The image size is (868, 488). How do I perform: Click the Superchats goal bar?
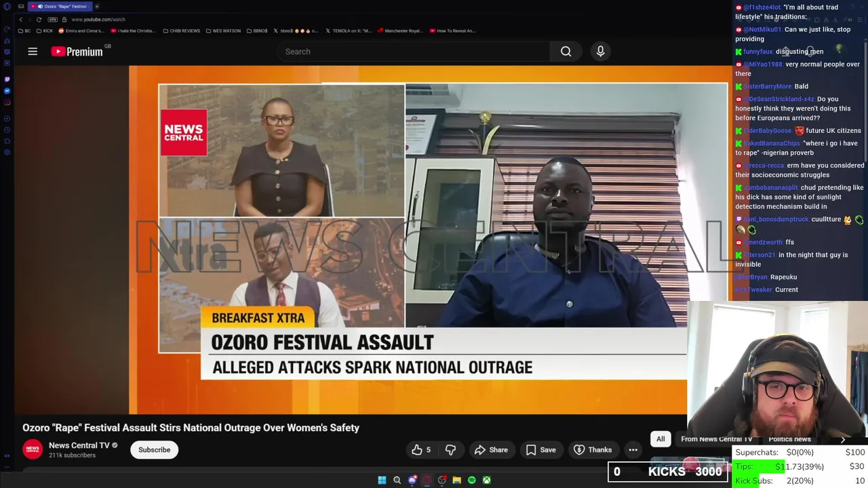(x=800, y=452)
